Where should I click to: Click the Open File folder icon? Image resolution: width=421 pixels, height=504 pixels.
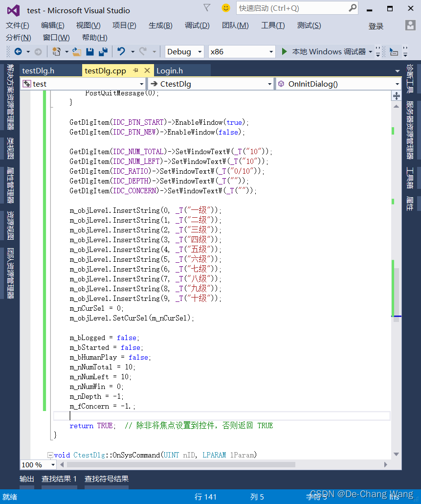point(76,51)
